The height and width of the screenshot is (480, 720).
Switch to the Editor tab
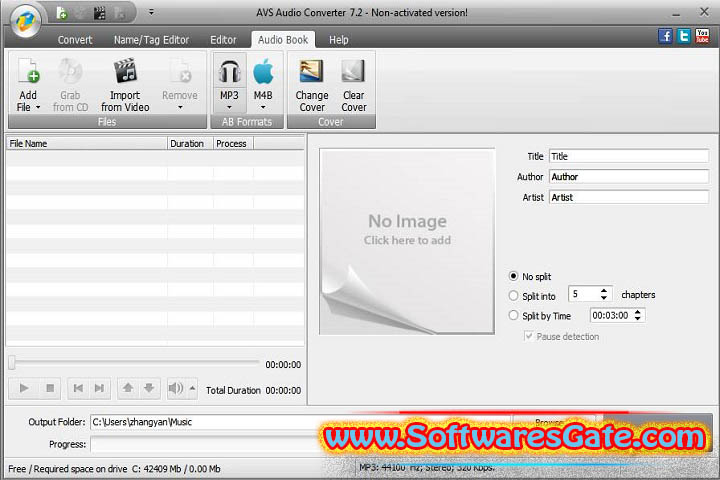(x=223, y=40)
